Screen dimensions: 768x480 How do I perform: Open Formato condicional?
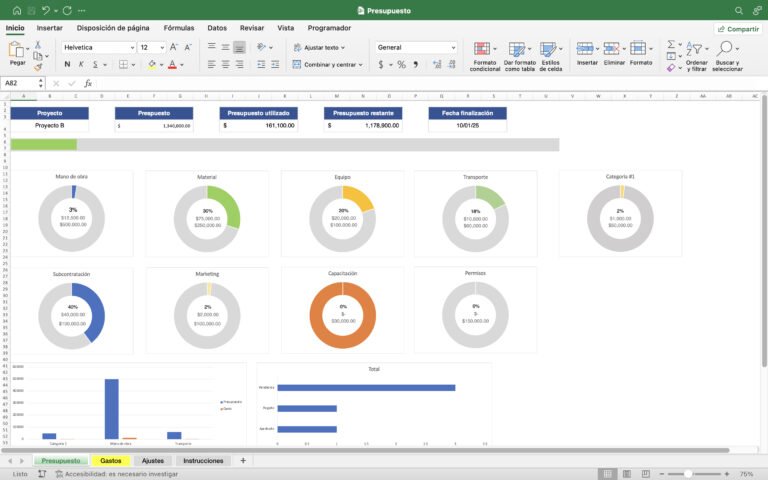pos(484,55)
